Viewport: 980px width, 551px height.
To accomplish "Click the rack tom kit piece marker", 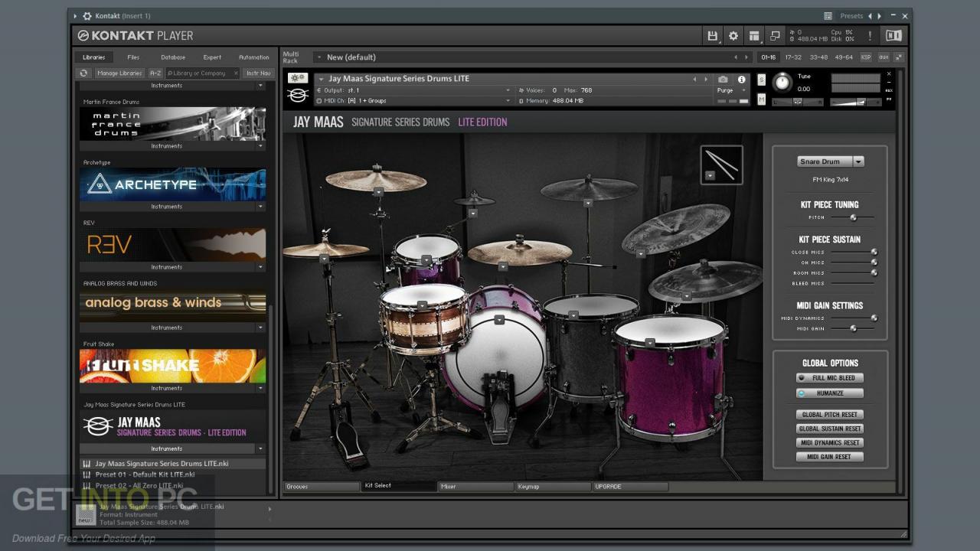I will [426, 259].
